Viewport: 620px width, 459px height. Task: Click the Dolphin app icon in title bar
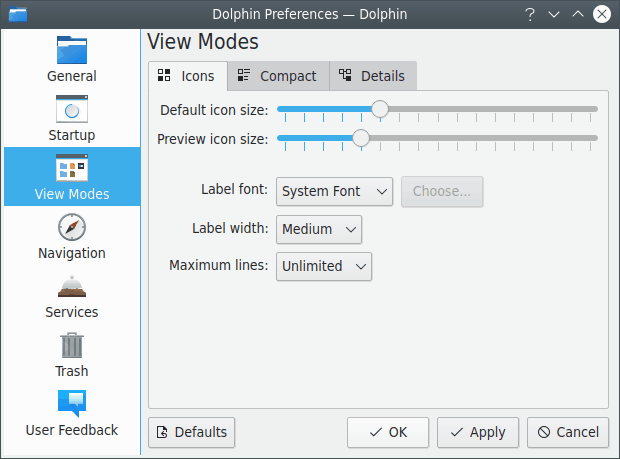point(17,14)
